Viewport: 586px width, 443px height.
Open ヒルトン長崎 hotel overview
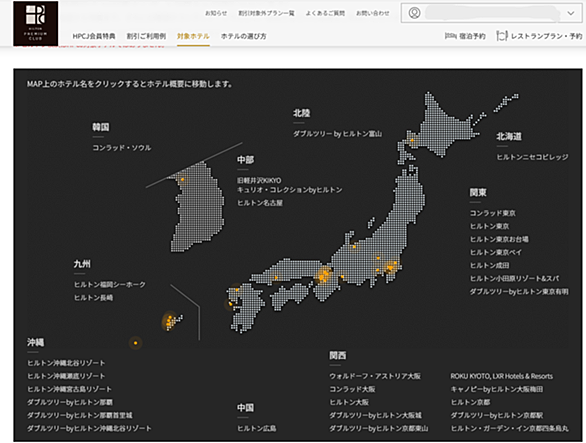tap(93, 298)
